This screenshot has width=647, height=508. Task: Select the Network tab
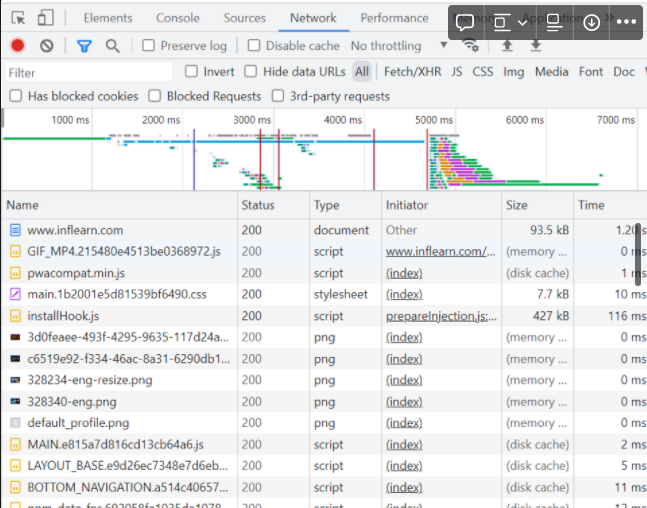[x=313, y=18]
